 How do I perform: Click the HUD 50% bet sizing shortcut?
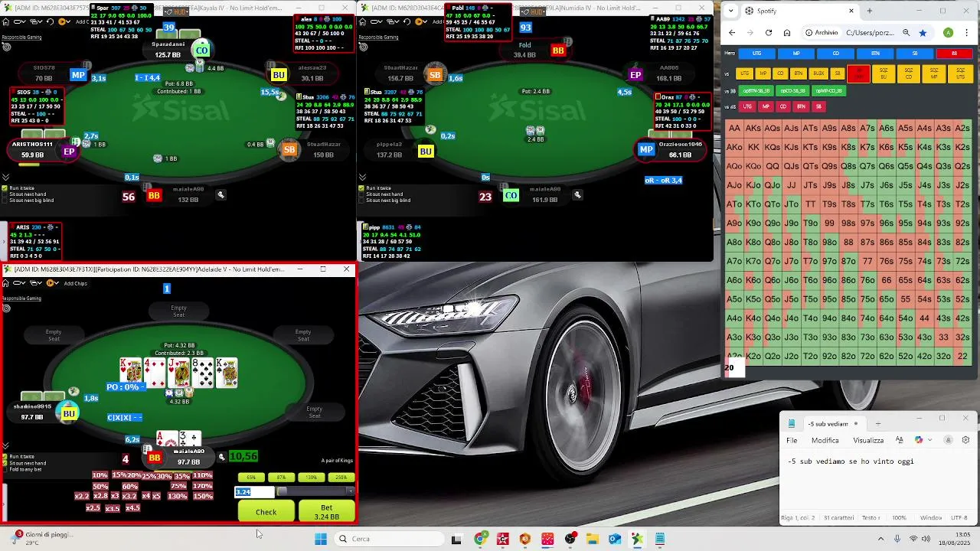click(x=100, y=487)
